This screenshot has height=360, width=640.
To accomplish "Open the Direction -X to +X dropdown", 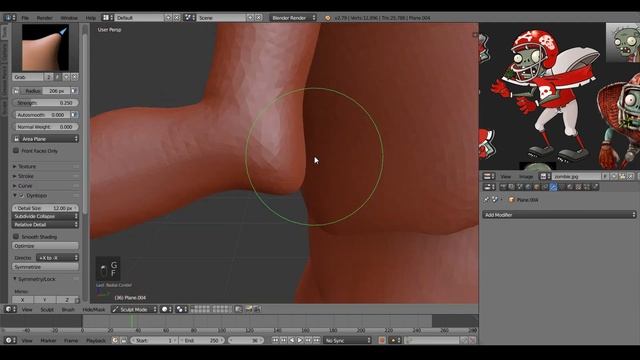I will (x=57, y=258).
